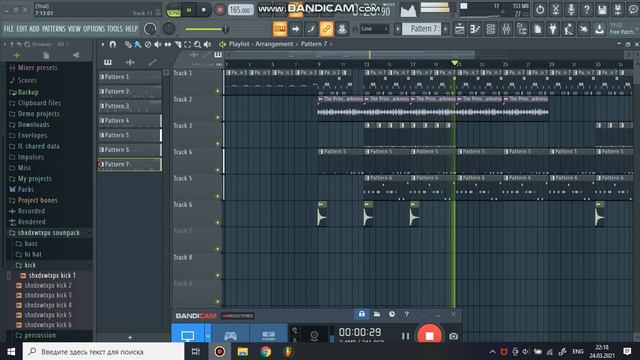Toggle the Bandicam lock icon
This screenshot has width=640, height=360.
pos(362,314)
